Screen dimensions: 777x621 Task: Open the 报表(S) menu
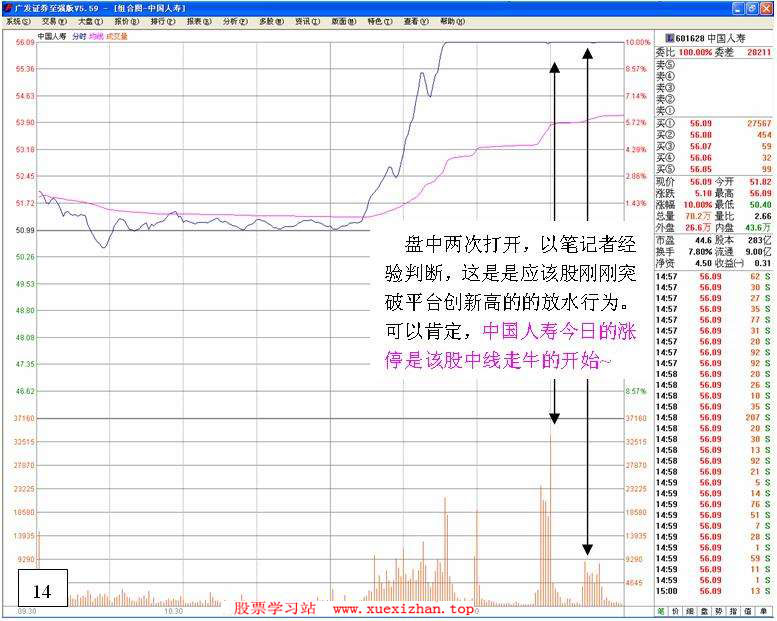point(199,21)
